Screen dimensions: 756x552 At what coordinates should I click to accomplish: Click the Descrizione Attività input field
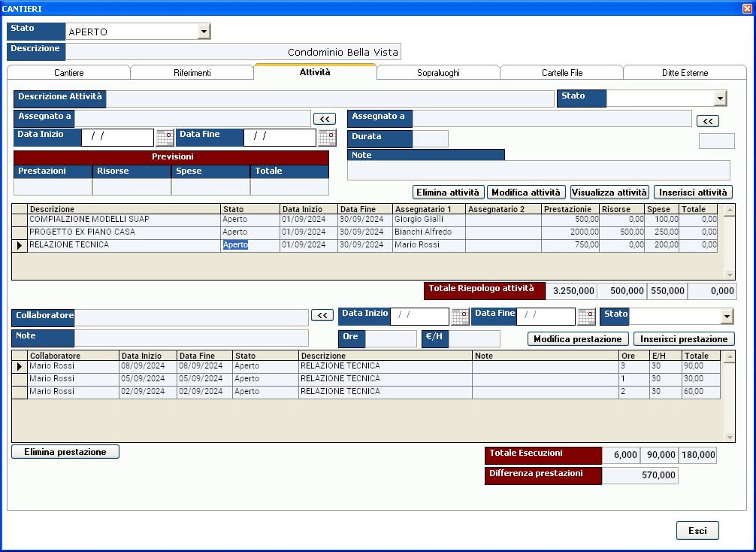(329, 99)
